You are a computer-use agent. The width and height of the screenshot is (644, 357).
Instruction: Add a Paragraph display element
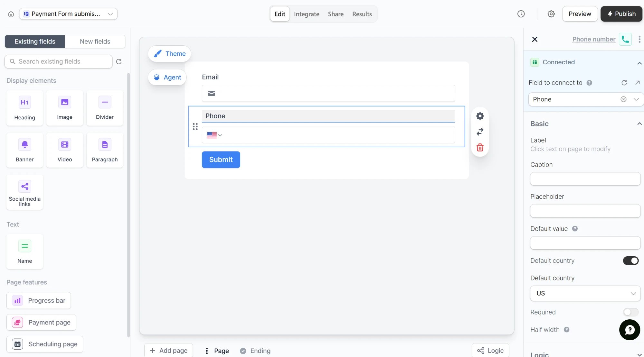pos(105,150)
